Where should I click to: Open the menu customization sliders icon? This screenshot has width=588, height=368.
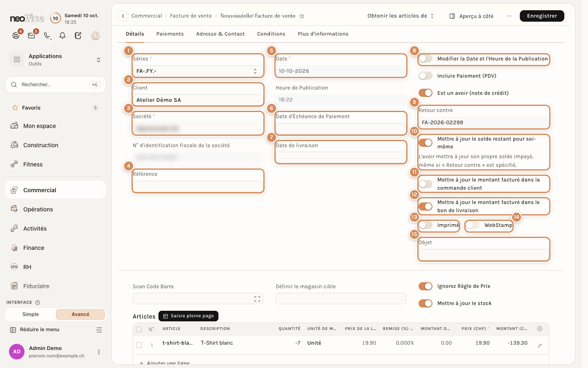click(x=99, y=330)
